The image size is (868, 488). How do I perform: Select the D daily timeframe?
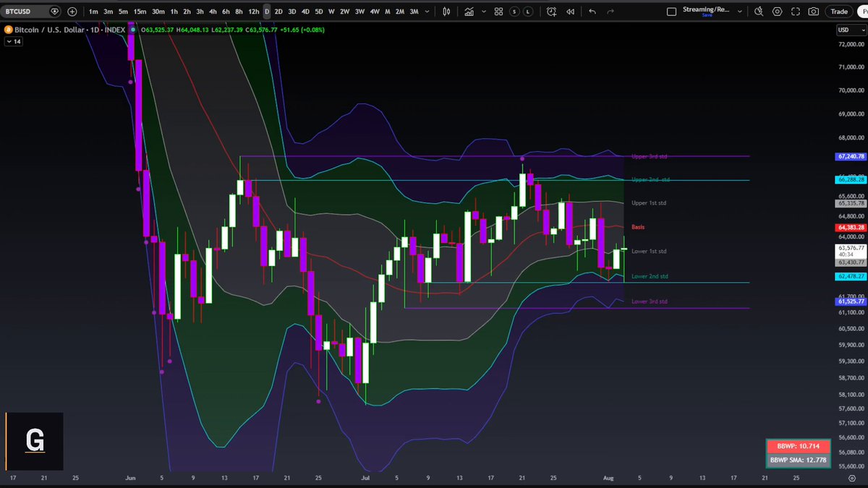tap(267, 12)
